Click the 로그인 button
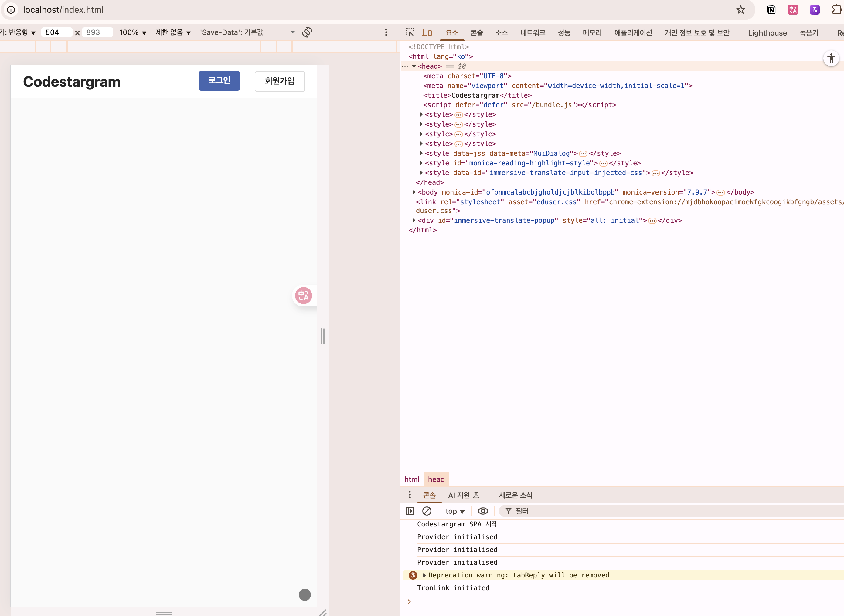This screenshot has height=616, width=844. [x=219, y=80]
